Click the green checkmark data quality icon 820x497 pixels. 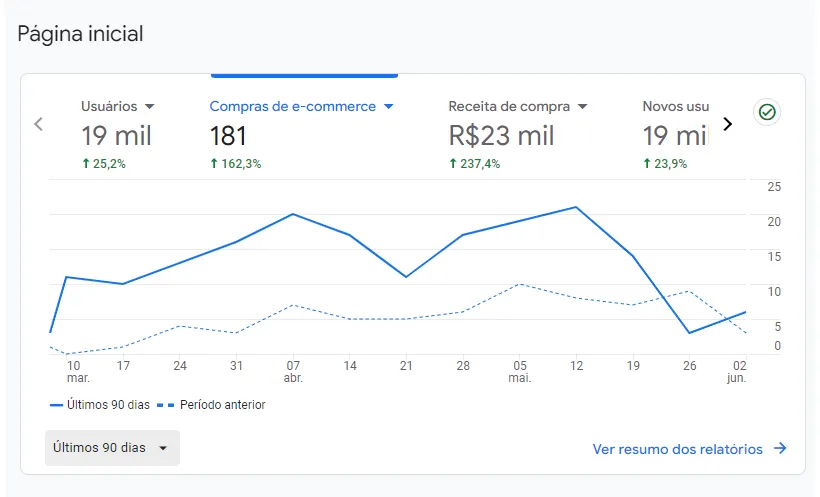(767, 112)
